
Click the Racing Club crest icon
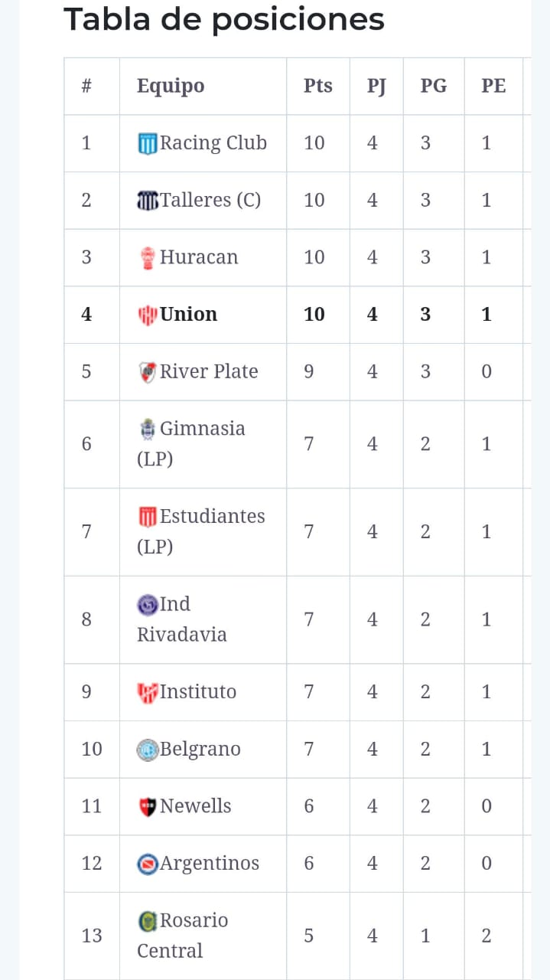pos(148,143)
